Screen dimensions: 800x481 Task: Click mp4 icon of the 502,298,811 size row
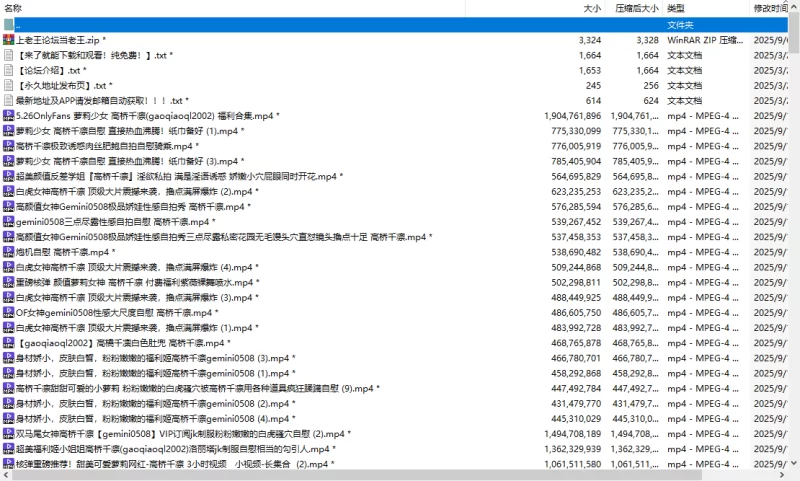coord(8,282)
